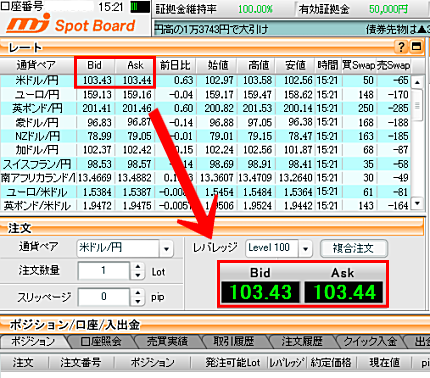Click the Bid column header in rate table
Screen dimensions: 430x378
[95, 65]
